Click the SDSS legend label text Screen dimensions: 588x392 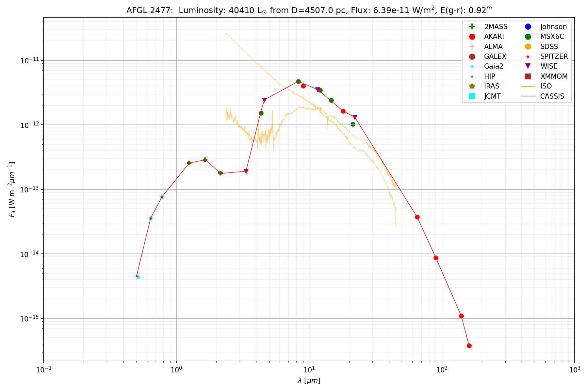pyautogui.click(x=549, y=47)
